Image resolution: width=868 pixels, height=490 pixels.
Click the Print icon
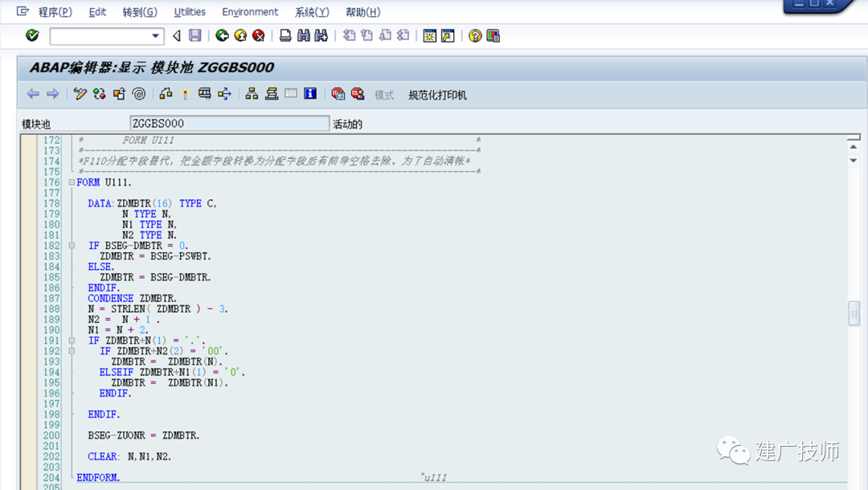(x=285, y=36)
